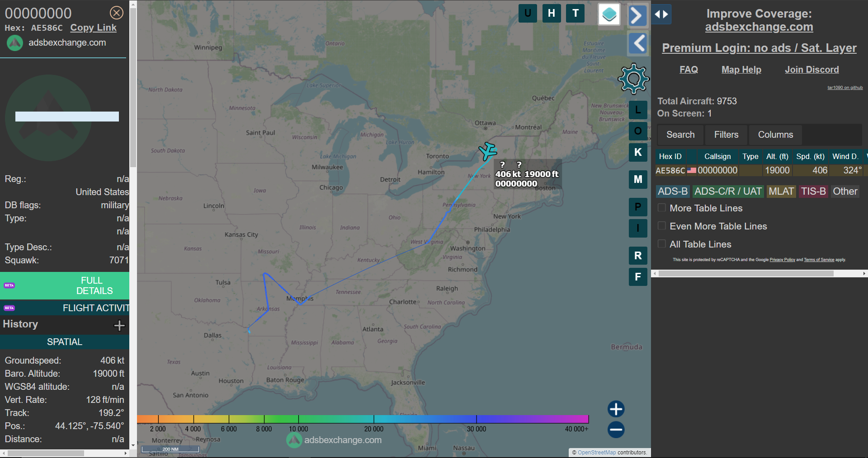Toggle the ADS-C/R / UAT source filter
Viewport: 868px width, 458px height.
[728, 192]
